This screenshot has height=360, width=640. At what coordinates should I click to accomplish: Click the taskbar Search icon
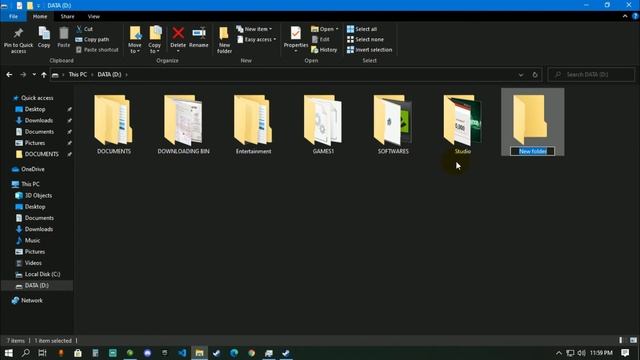[25, 353]
